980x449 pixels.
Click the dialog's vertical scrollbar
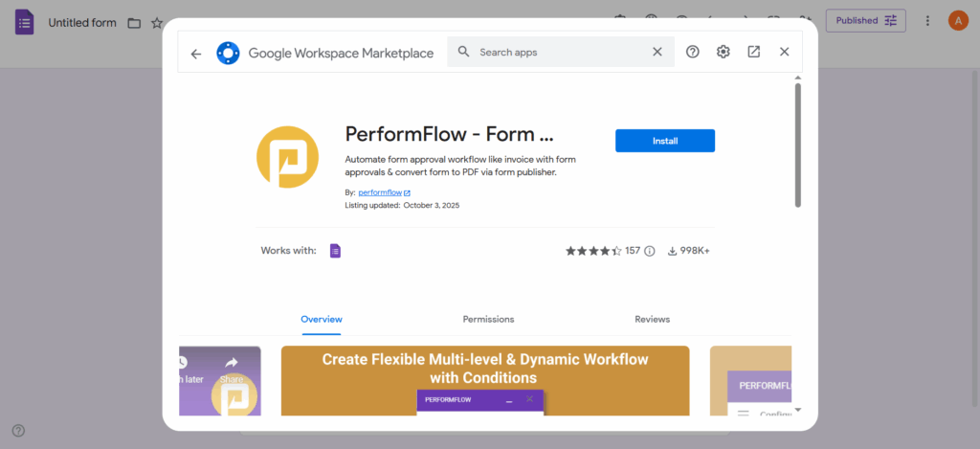798,144
